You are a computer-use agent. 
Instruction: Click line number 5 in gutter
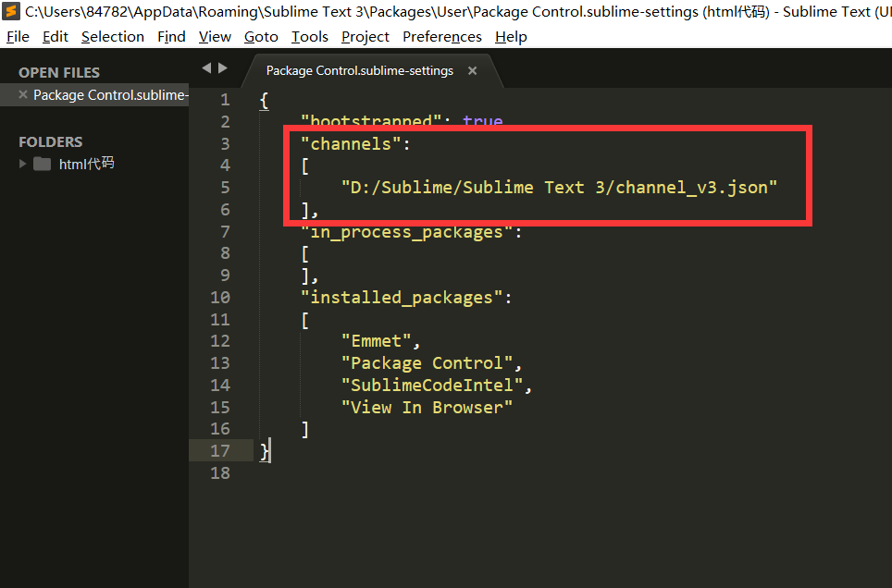click(225, 188)
